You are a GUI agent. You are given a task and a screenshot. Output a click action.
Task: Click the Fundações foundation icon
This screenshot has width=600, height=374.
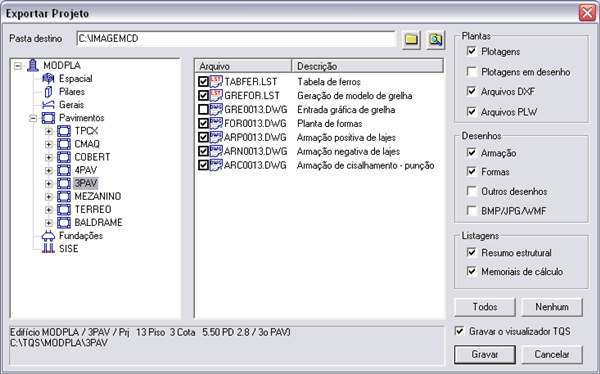point(48,235)
